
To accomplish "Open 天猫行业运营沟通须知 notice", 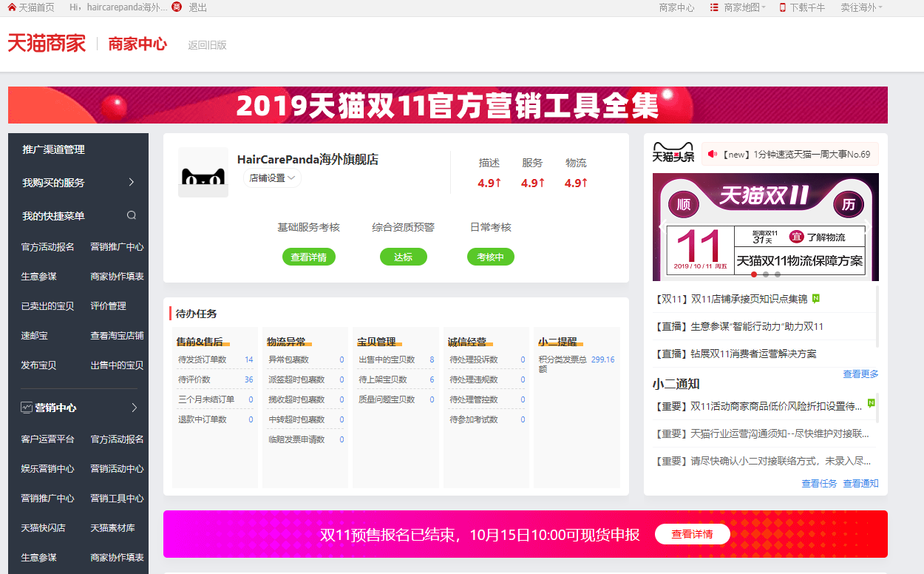I will pyautogui.click(x=762, y=433).
